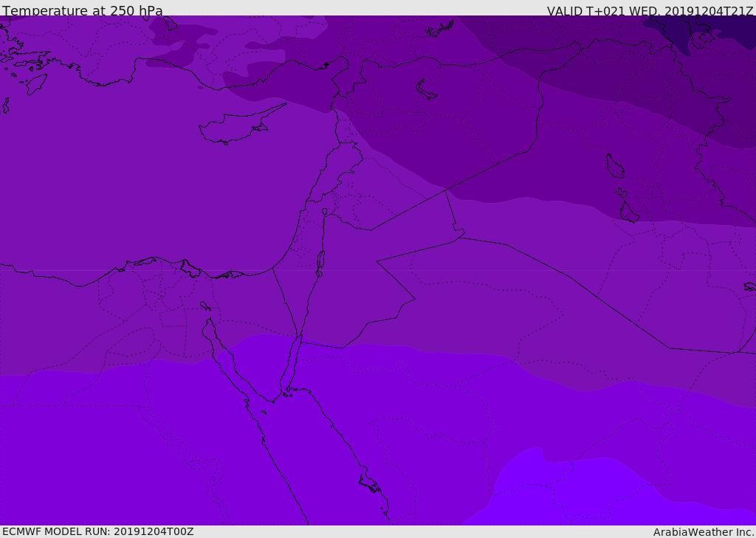This screenshot has height=538, width=756.
Task: Click the Dead Sea outline on map
Action: [x=320, y=263]
